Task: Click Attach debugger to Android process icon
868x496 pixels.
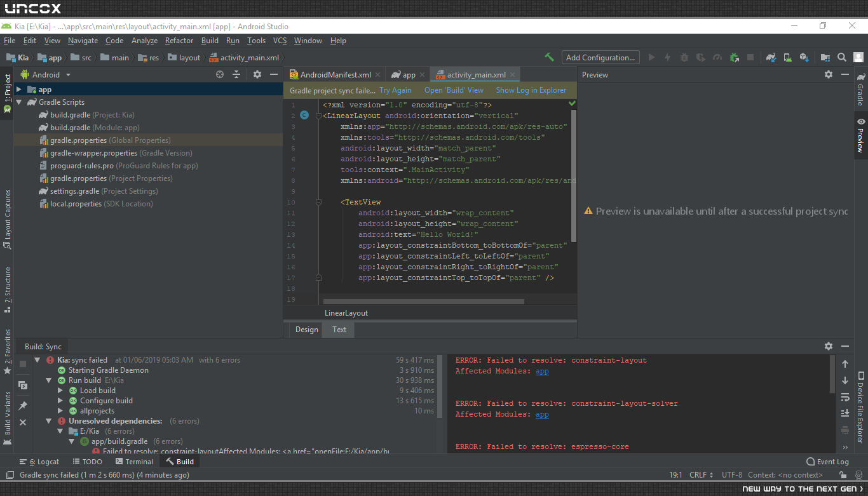Action: (734, 57)
